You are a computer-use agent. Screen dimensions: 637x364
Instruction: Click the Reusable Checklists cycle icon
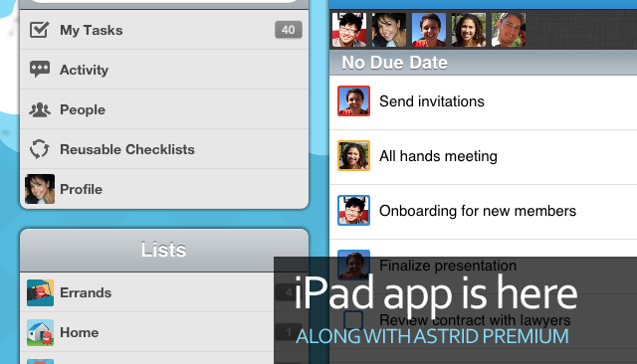[x=40, y=149]
